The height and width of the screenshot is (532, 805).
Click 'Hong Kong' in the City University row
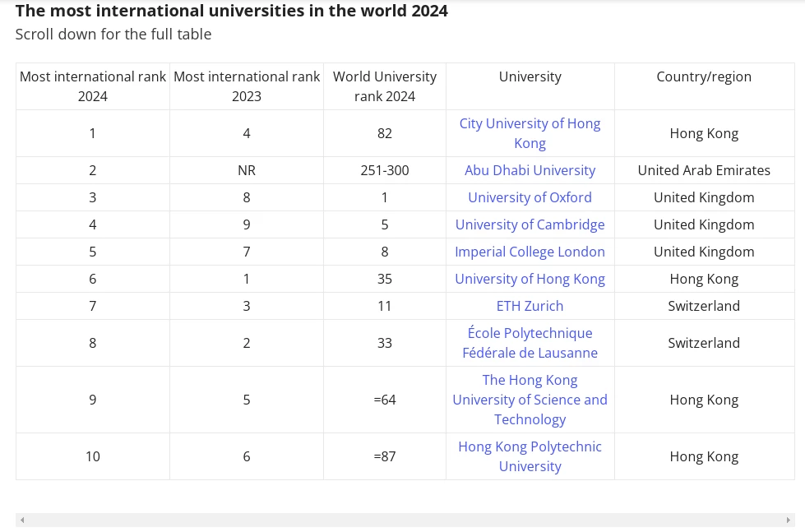point(704,133)
